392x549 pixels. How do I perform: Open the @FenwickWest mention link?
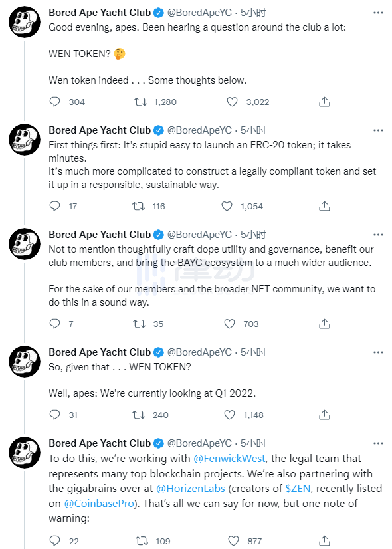pos(229,459)
